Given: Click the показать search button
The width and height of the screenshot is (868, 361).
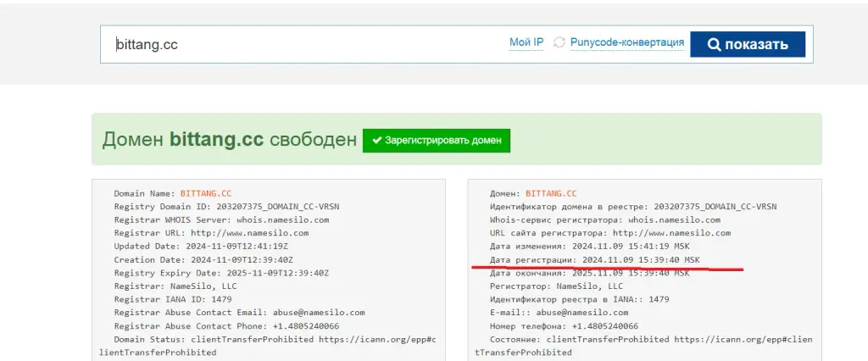Looking at the screenshot, I should 748,44.
